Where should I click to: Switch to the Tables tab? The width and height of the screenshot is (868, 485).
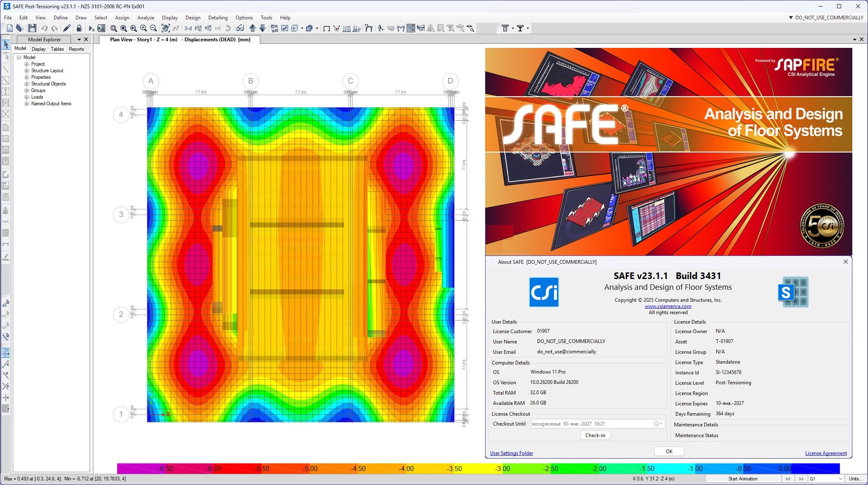pyautogui.click(x=57, y=49)
